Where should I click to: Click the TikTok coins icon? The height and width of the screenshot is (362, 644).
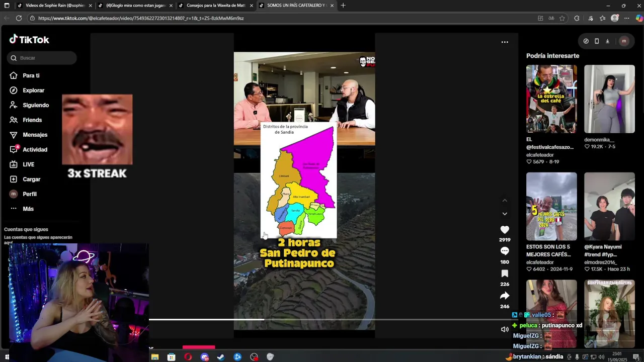tap(586, 41)
